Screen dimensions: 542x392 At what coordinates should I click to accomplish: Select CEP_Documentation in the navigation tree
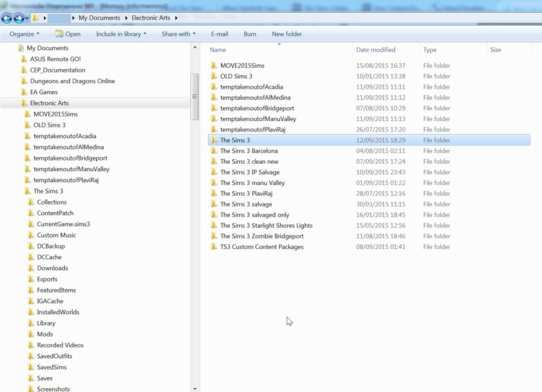(x=58, y=70)
